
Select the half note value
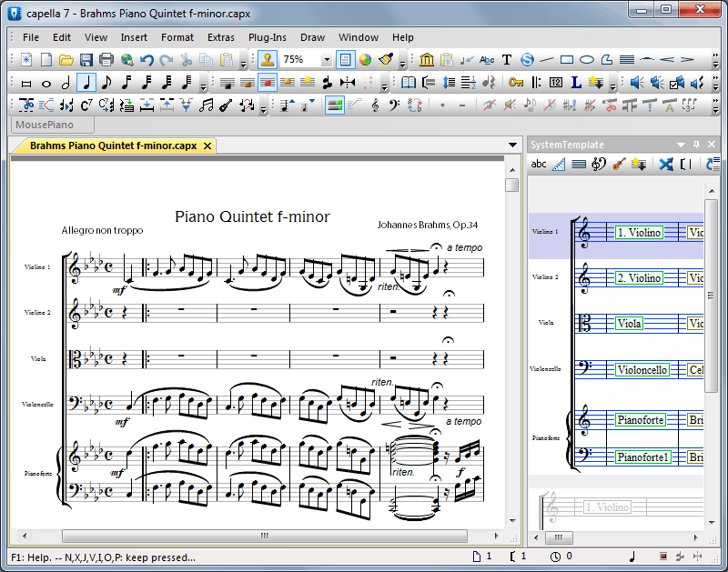point(66,83)
